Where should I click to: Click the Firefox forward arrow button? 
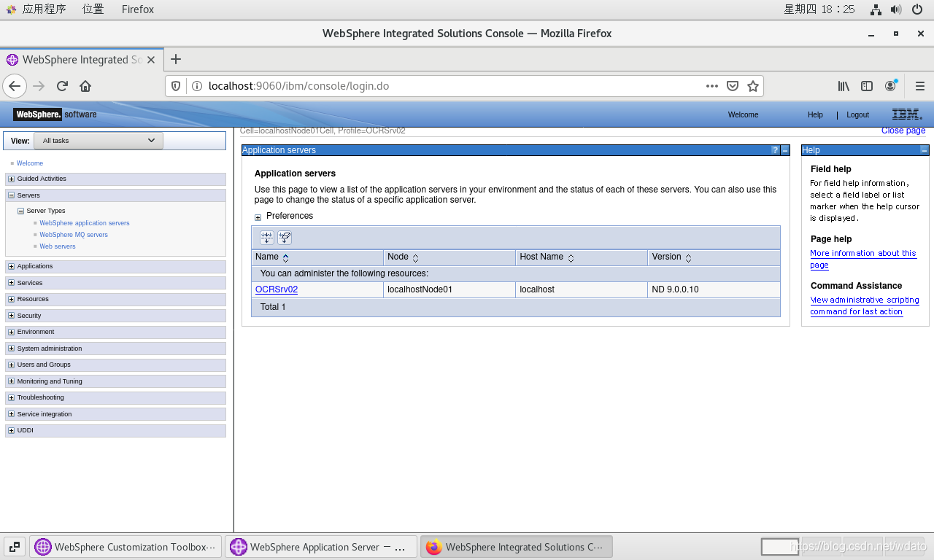(39, 86)
